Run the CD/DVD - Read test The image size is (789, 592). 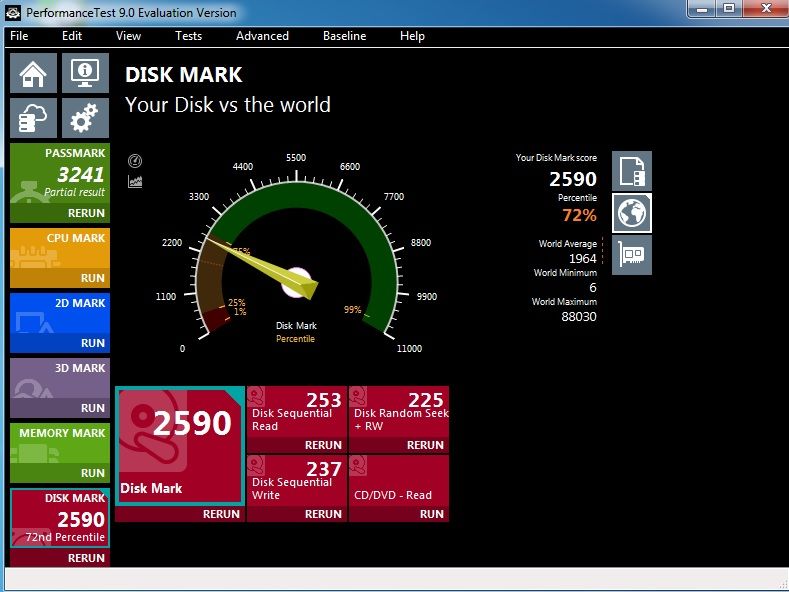pyautogui.click(x=431, y=514)
